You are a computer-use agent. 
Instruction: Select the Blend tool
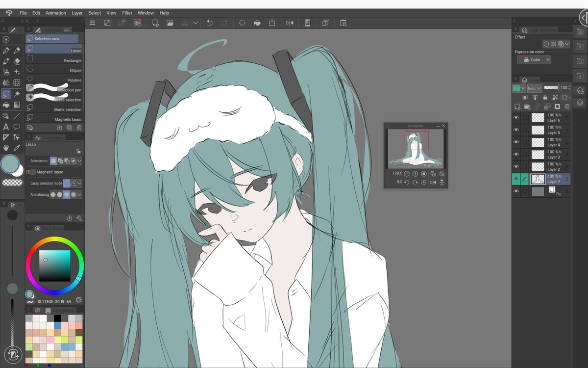point(6,83)
